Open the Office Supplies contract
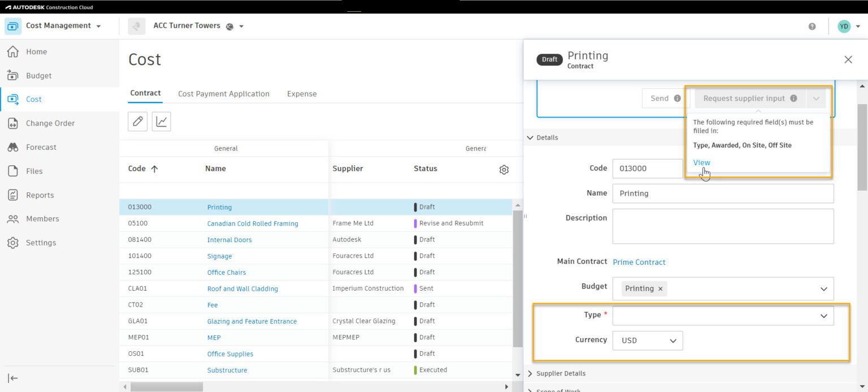The height and width of the screenshot is (392, 868). click(230, 354)
